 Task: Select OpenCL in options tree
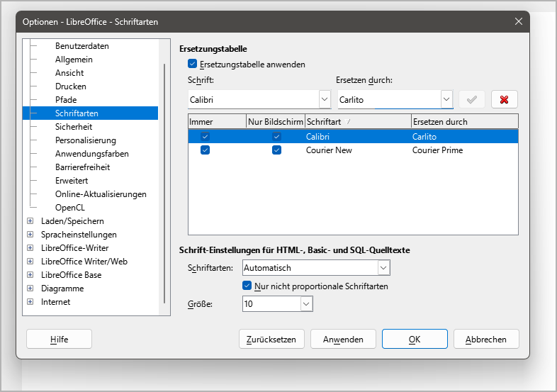pos(70,208)
